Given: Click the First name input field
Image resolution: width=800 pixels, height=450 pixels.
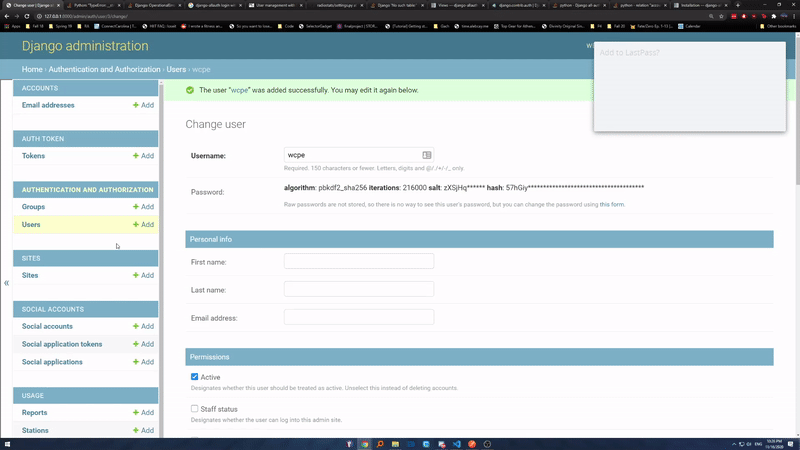Looking at the screenshot, I should (359, 261).
